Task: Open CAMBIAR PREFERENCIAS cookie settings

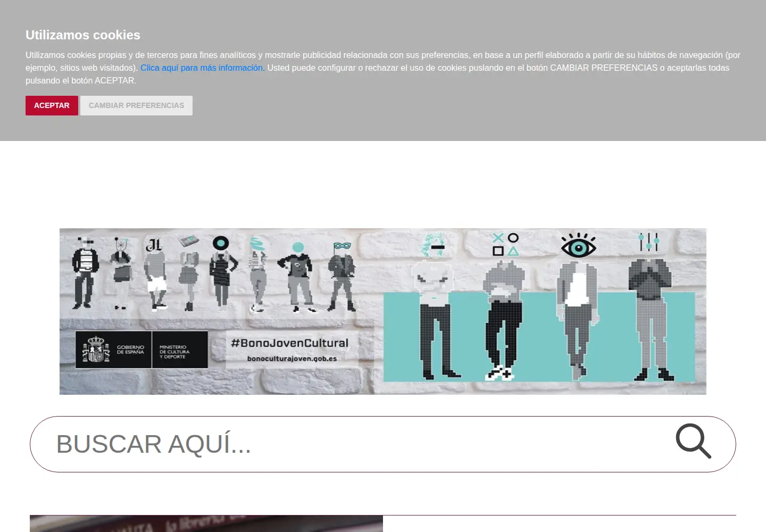Action: tap(136, 105)
